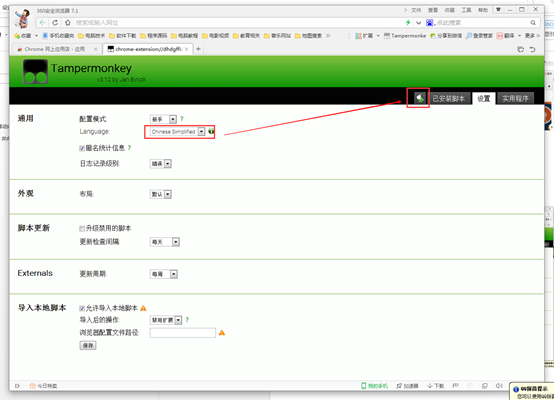Open the 程序源码 bookmark folder
This screenshot has width=554, height=400.
click(154, 36)
